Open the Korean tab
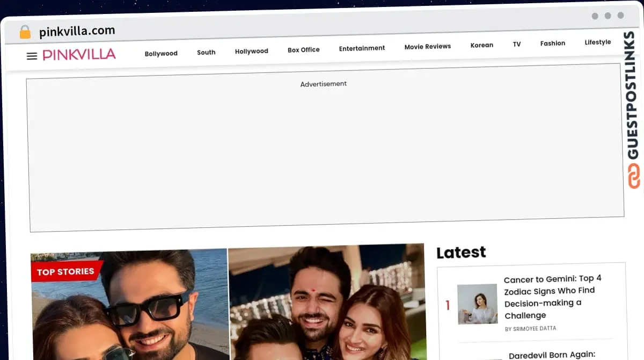The height and width of the screenshot is (360, 644). click(481, 45)
